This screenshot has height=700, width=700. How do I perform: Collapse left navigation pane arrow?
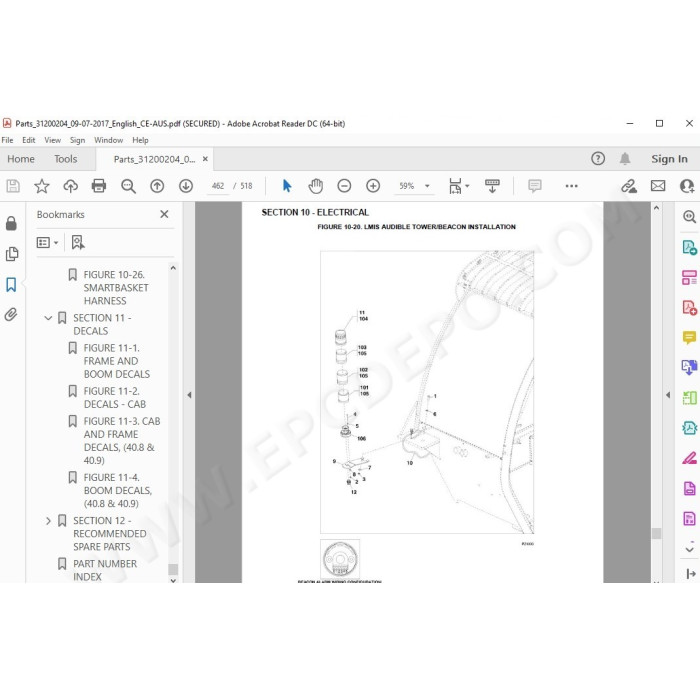pyautogui.click(x=189, y=395)
